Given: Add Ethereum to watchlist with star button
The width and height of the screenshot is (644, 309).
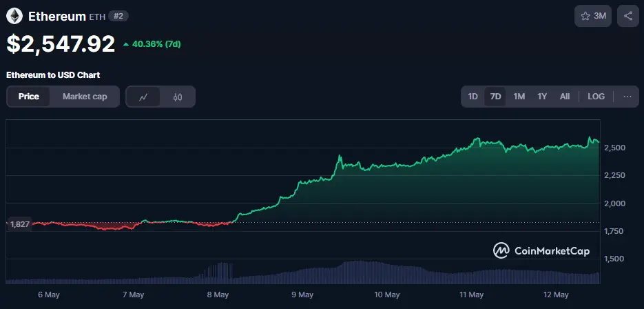Looking at the screenshot, I should tap(592, 16).
